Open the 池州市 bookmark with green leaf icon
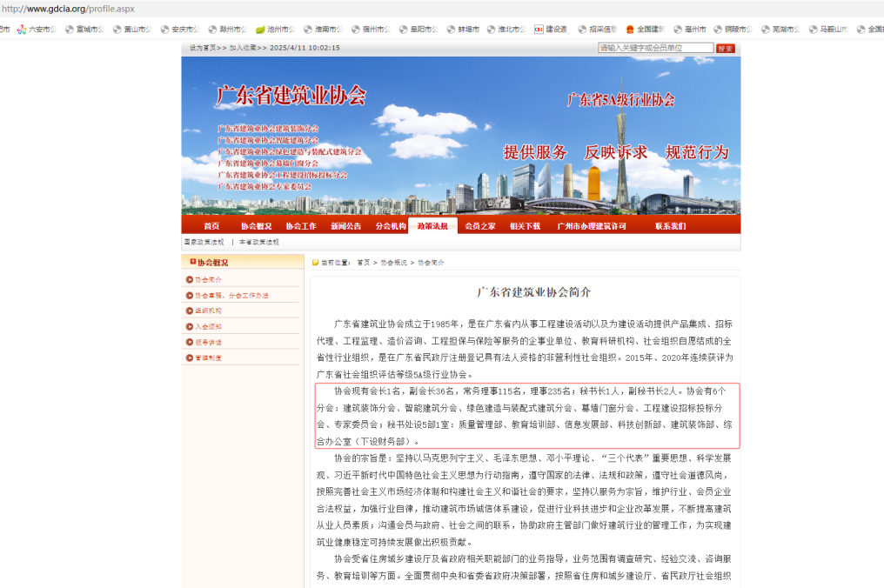This screenshot has width=884, height=588. 260,29
